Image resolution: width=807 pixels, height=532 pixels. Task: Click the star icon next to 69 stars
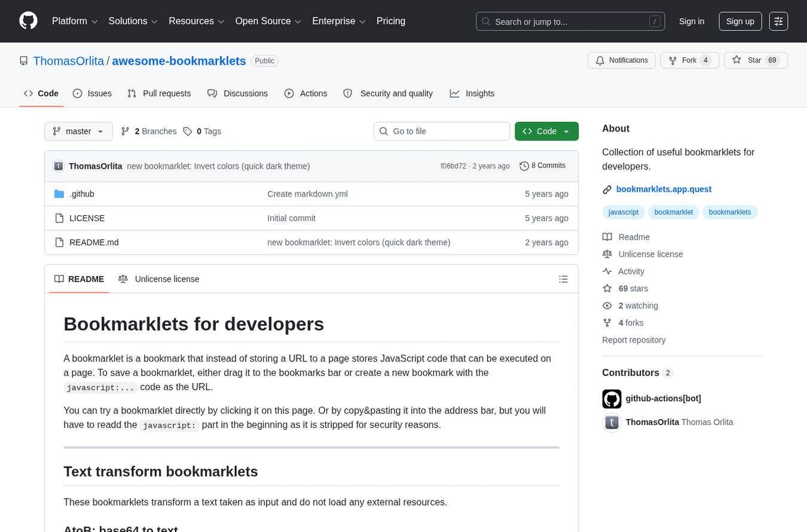[x=607, y=288]
